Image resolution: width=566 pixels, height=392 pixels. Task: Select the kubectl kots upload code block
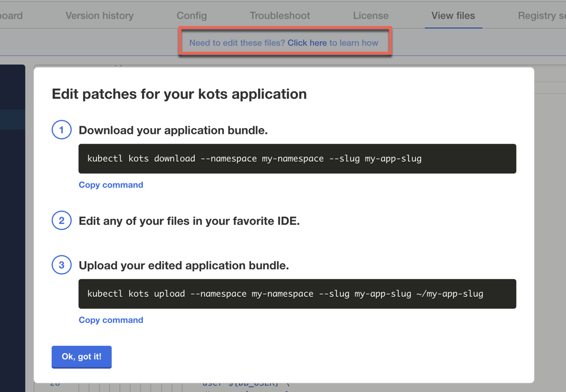point(297,294)
